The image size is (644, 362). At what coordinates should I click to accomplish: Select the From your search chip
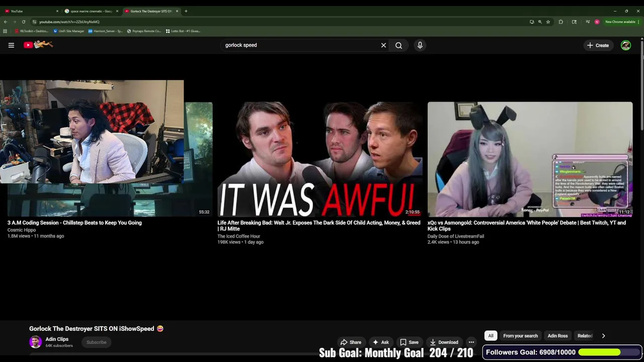[520, 336]
